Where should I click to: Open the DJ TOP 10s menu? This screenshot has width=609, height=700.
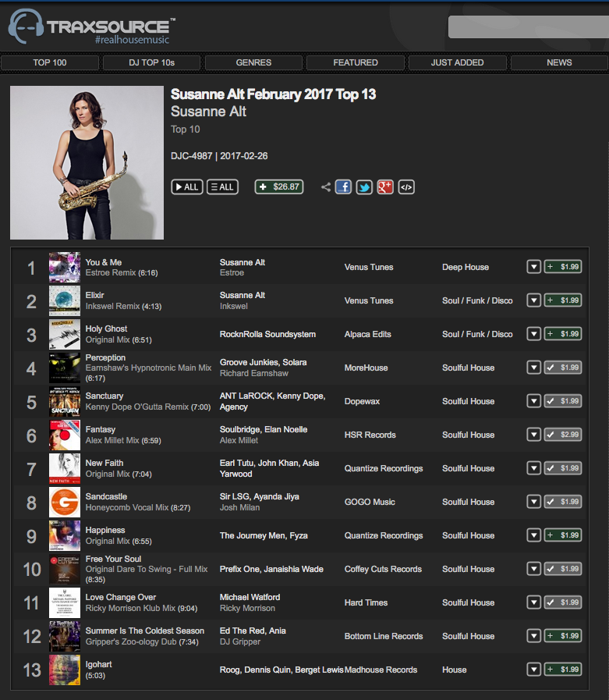152,62
